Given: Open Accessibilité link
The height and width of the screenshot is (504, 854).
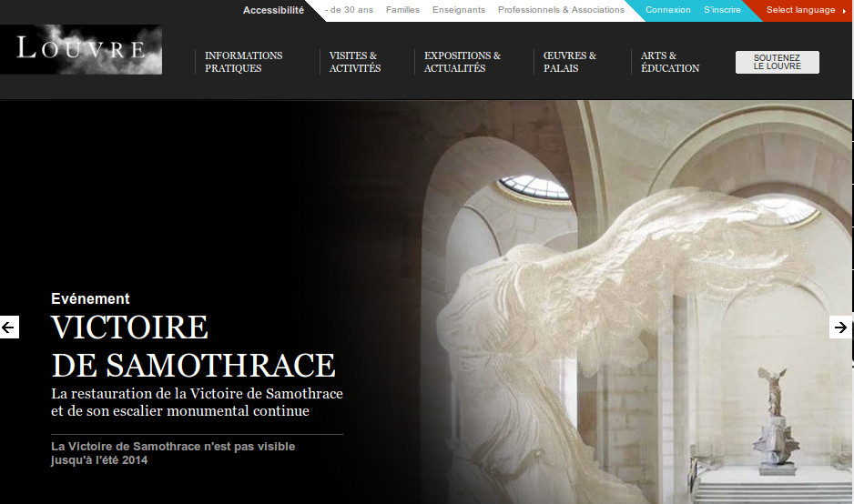Looking at the screenshot, I should [x=273, y=10].
